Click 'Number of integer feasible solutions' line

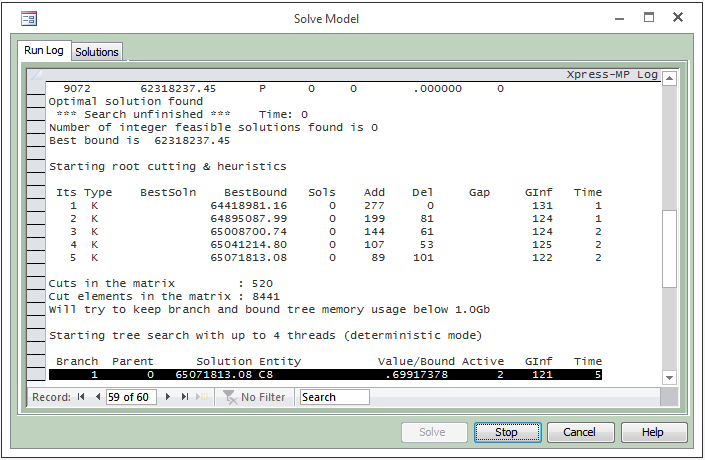tap(214, 128)
